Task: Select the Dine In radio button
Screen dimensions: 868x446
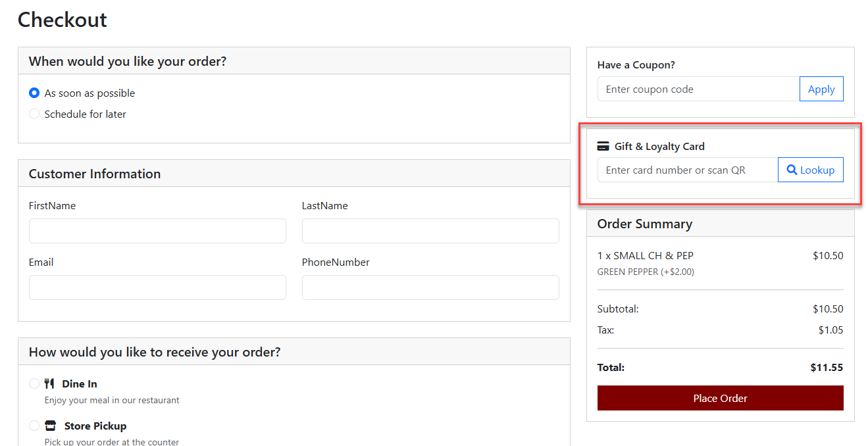Action: tap(34, 384)
